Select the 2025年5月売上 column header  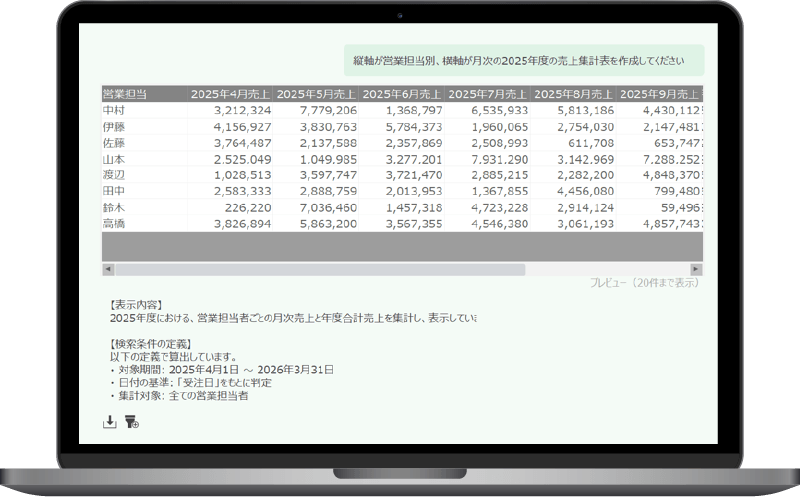coord(316,94)
